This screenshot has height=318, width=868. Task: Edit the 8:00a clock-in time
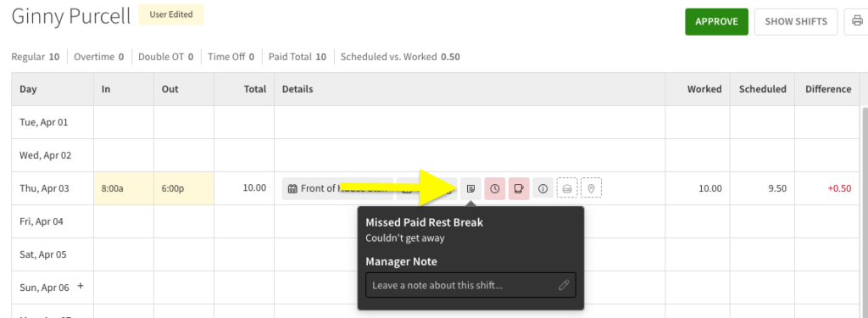pos(124,188)
